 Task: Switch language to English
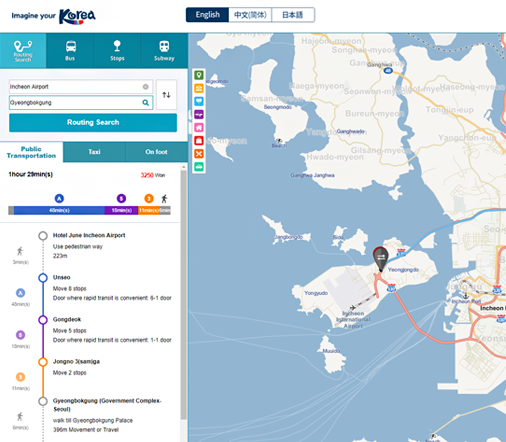point(207,15)
